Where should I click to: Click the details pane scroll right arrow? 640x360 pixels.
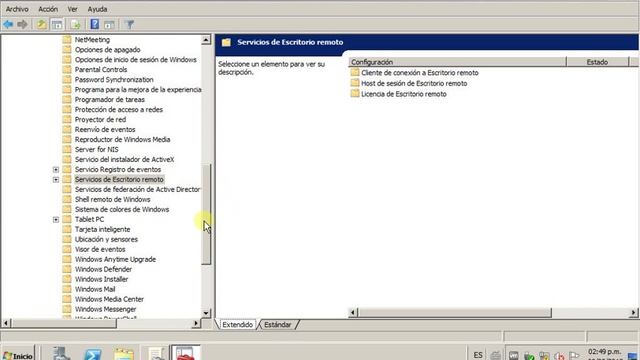(633, 313)
